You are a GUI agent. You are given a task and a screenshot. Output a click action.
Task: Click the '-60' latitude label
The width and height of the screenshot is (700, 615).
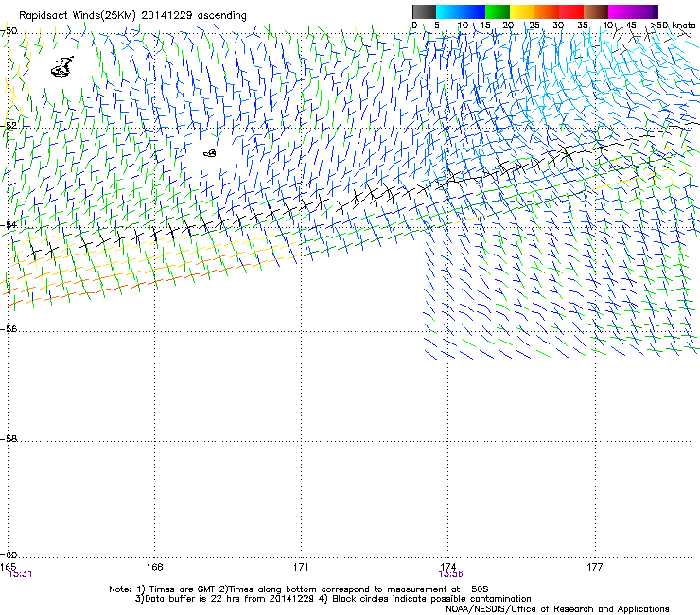click(9, 555)
